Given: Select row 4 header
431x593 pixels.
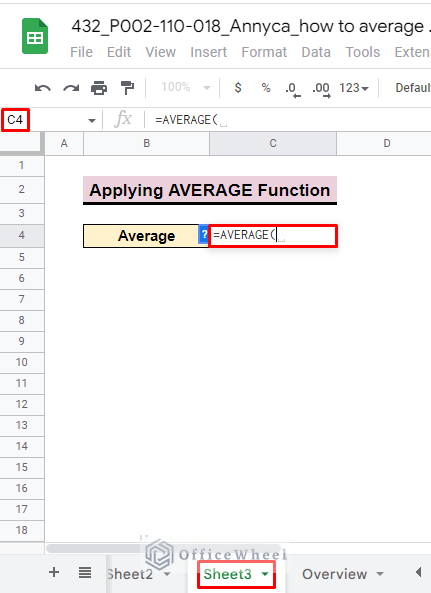Looking at the screenshot, I should click(x=22, y=235).
